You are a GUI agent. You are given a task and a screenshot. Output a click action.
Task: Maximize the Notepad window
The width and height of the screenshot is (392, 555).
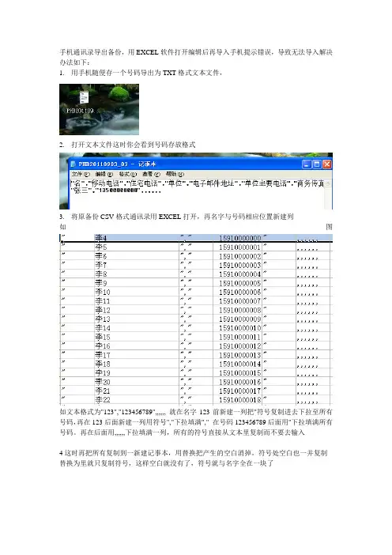[317, 164]
